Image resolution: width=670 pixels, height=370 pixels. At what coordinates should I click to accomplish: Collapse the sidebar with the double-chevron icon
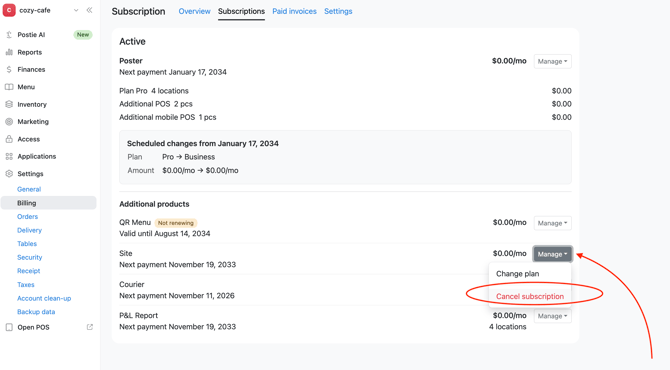point(89,10)
